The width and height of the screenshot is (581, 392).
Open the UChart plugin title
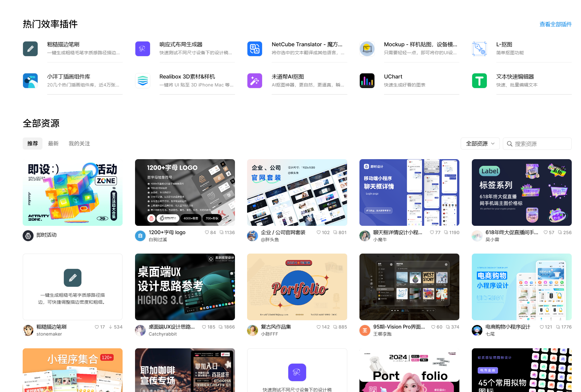393,77
